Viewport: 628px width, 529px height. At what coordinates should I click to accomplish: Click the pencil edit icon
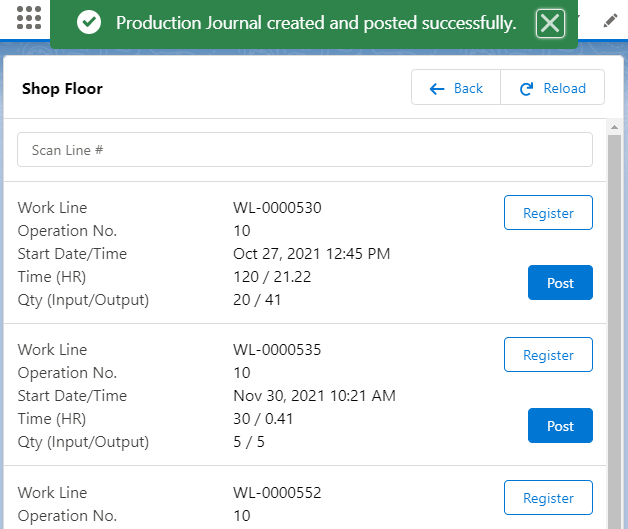[610, 21]
